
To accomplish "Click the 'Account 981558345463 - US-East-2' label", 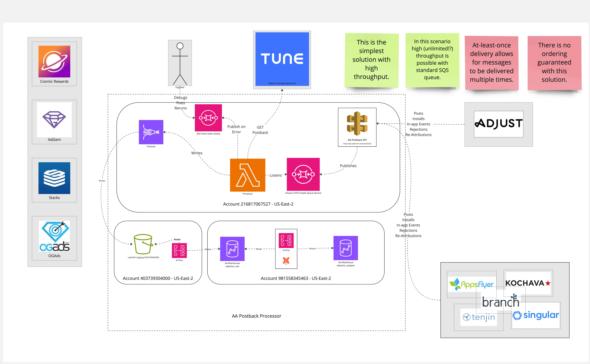I will (296, 278).
